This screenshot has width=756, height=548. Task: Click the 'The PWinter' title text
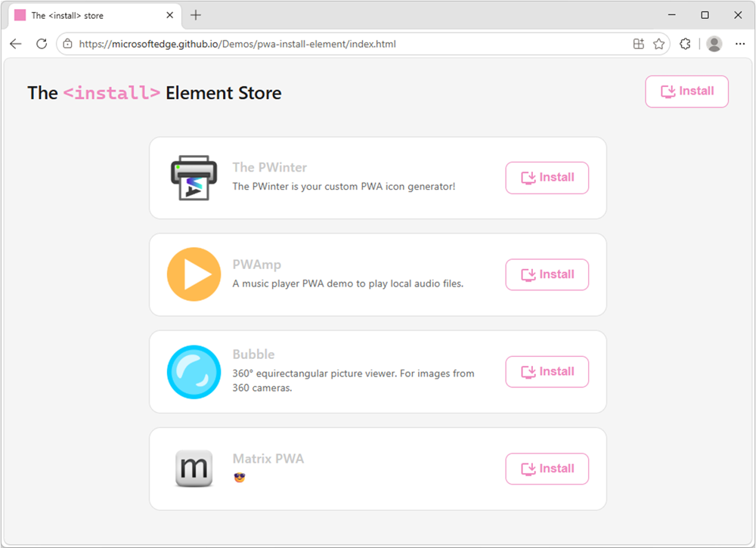coord(270,167)
